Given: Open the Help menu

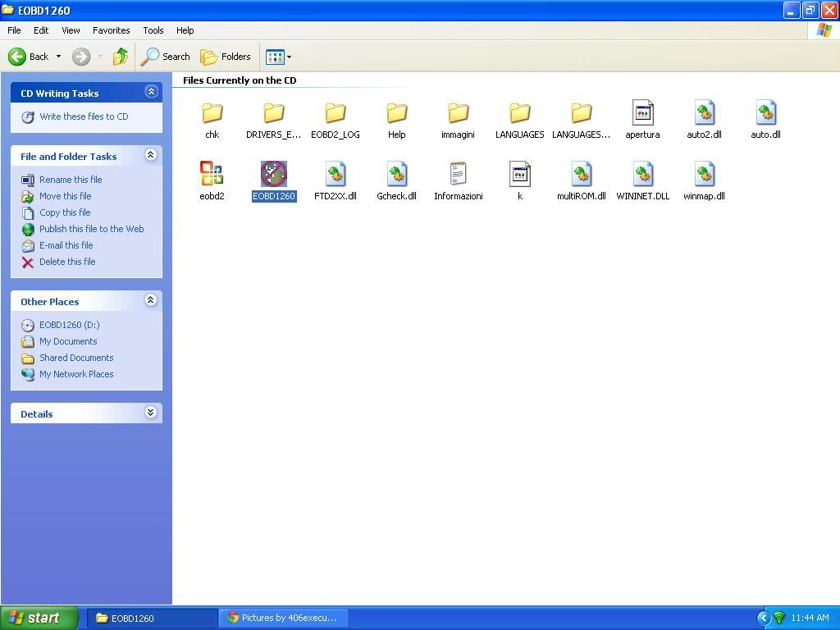Looking at the screenshot, I should [185, 30].
